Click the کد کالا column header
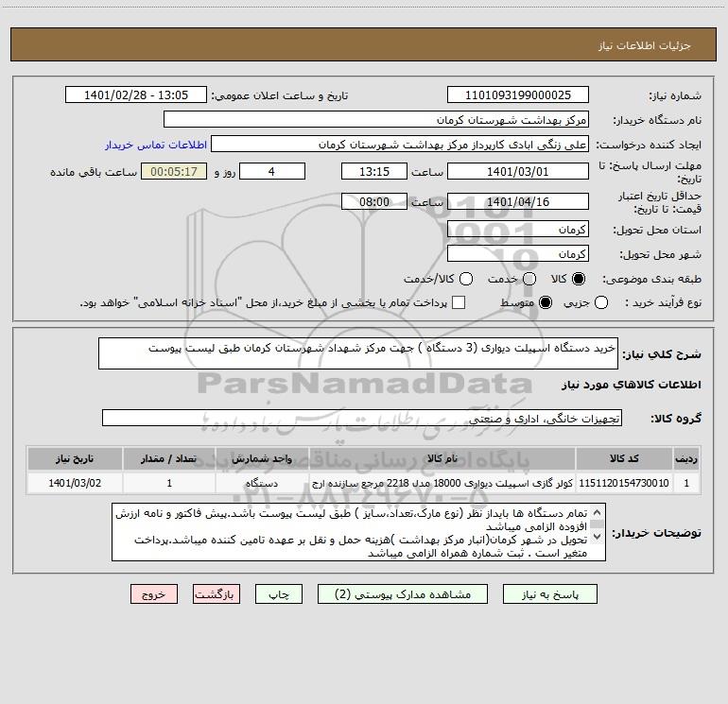 tap(624, 458)
